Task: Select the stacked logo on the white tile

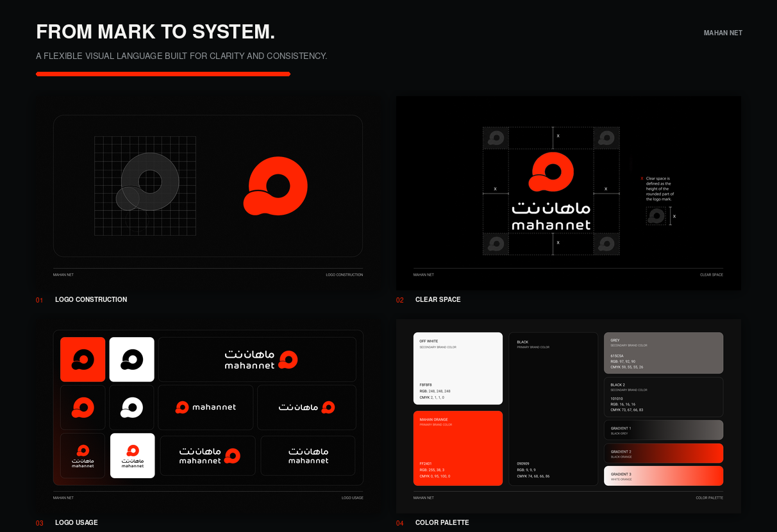Action: 132,456
